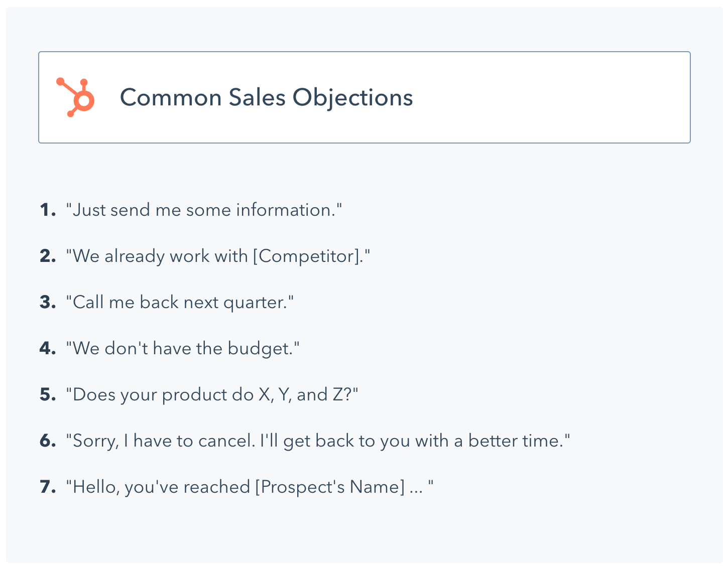
Task: Click the bold list number 4
Action: [47, 348]
